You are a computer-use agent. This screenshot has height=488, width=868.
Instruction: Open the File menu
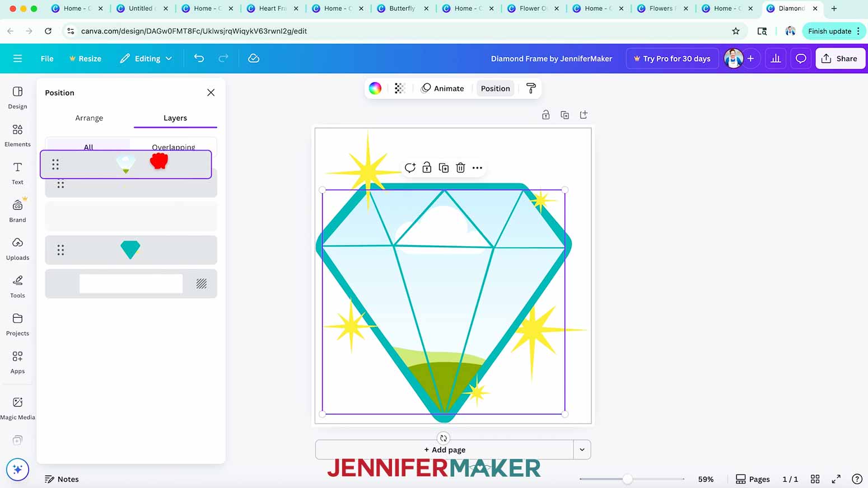[x=47, y=58]
